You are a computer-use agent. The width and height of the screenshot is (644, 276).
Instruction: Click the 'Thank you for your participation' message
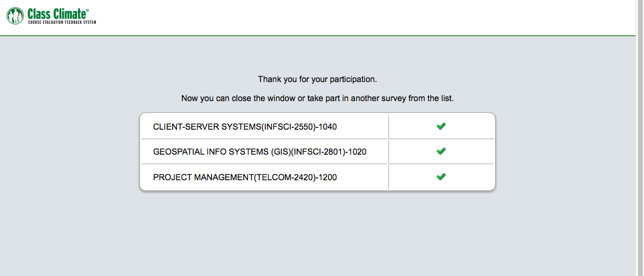318,79
